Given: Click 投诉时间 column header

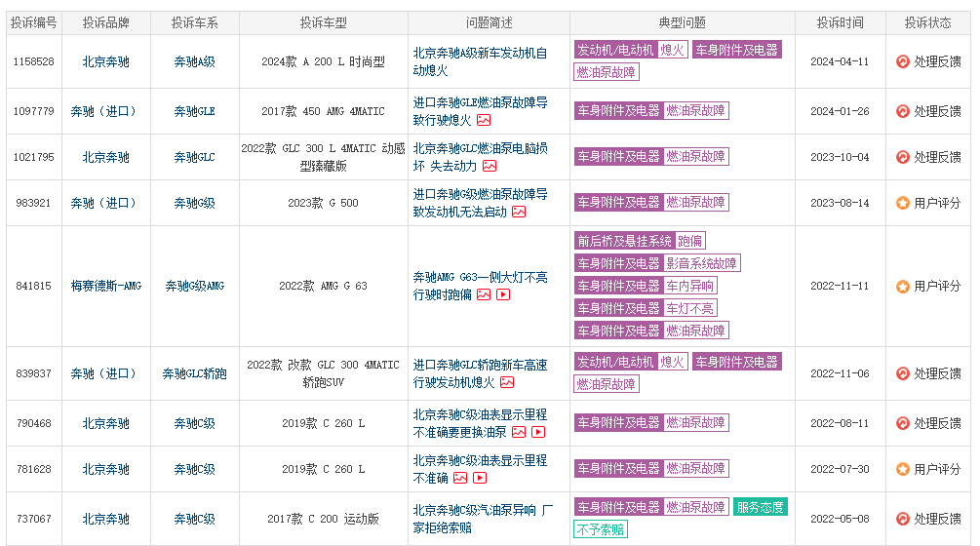Looking at the screenshot, I should click(840, 23).
